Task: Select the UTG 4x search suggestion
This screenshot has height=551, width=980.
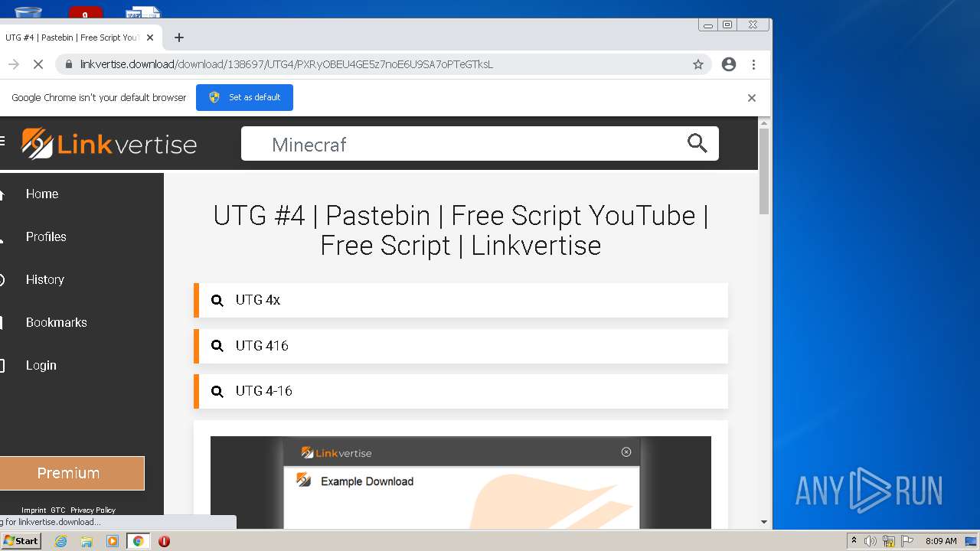Action: 461,300
